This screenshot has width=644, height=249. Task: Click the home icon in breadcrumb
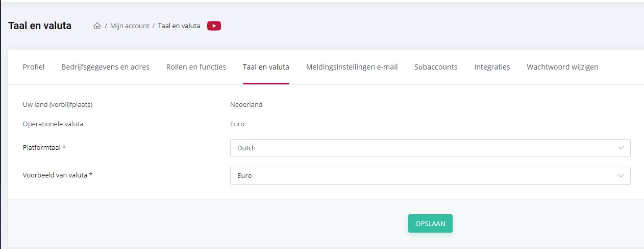[x=97, y=26]
